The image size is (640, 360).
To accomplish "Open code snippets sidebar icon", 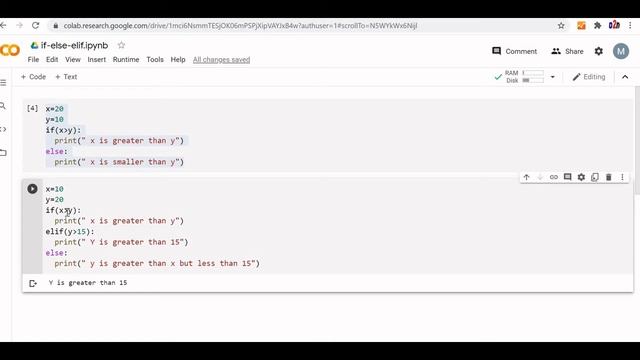I will pos(3,129).
